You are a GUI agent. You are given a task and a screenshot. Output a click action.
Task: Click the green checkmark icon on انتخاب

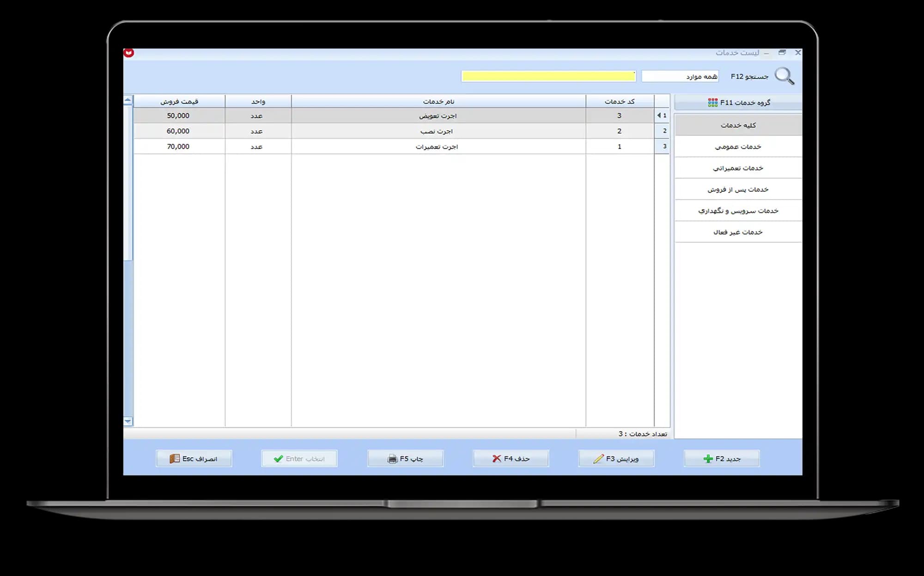coord(278,459)
